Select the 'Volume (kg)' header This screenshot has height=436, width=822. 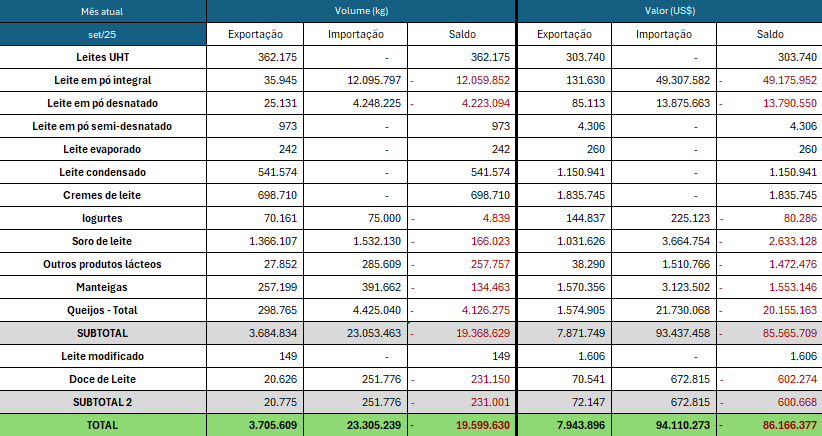point(361,11)
